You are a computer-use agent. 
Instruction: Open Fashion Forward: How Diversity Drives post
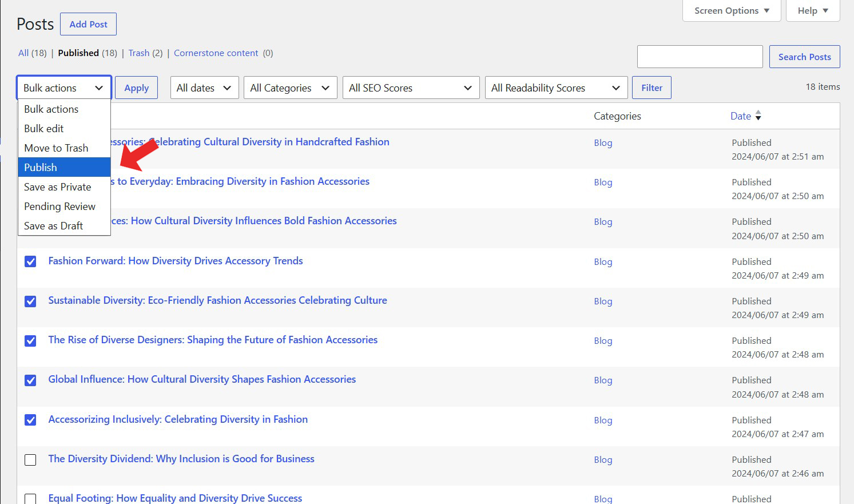click(176, 261)
